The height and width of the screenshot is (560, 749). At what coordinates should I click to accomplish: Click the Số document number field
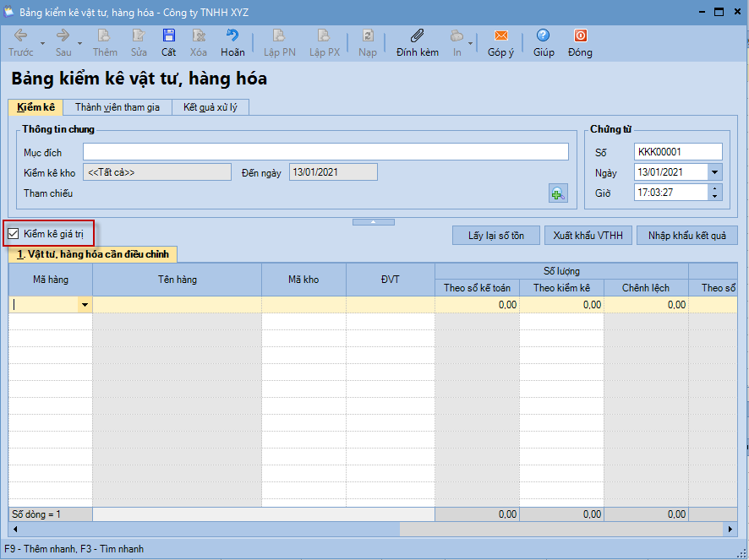click(x=678, y=152)
